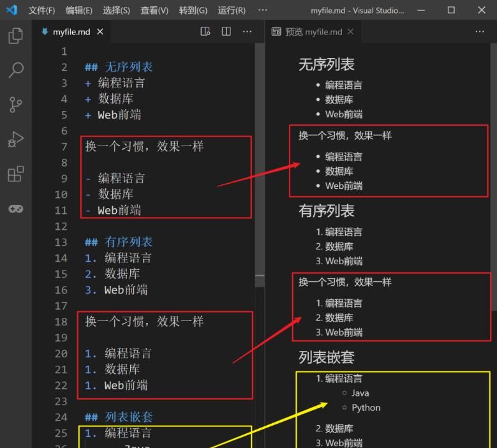Select the myfile.md editor tab

pos(71,32)
